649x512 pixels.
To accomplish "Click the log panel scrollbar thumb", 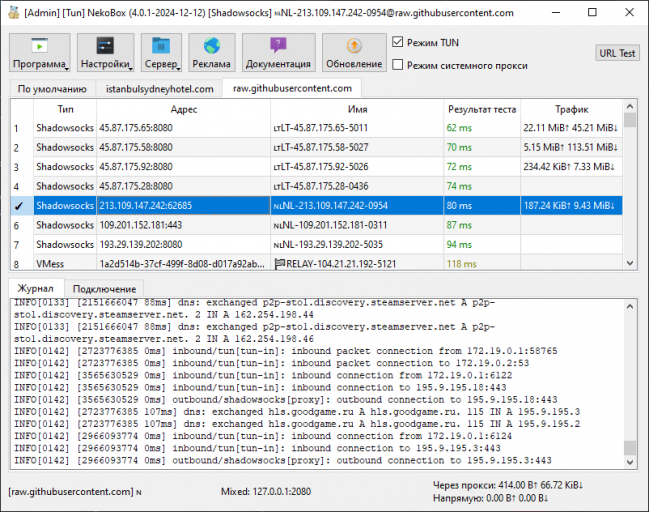I will click(x=630, y=447).
